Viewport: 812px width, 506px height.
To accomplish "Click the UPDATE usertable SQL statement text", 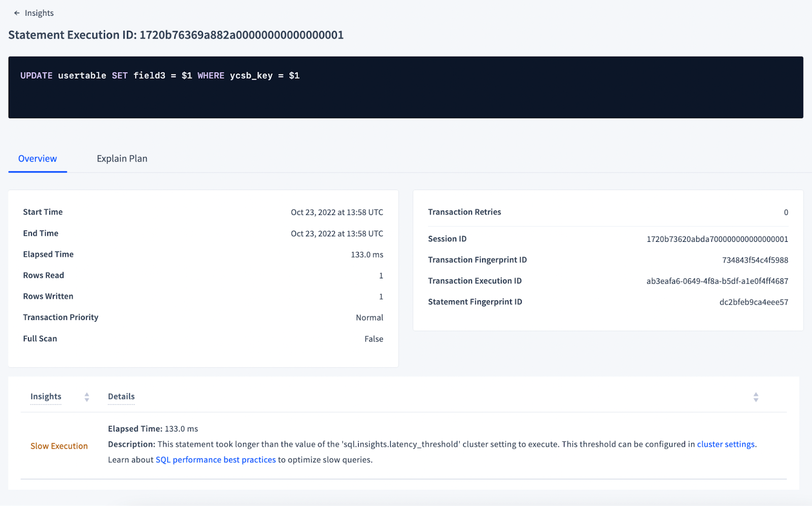I will click(160, 76).
